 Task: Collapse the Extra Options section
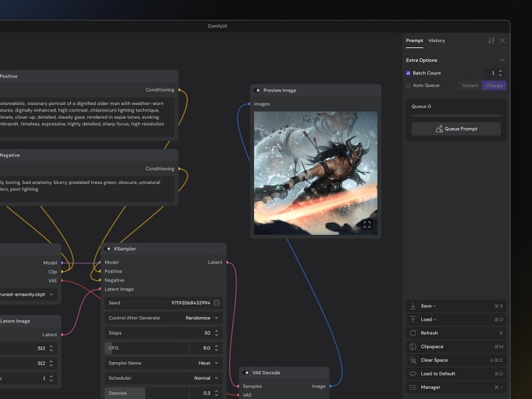502,60
